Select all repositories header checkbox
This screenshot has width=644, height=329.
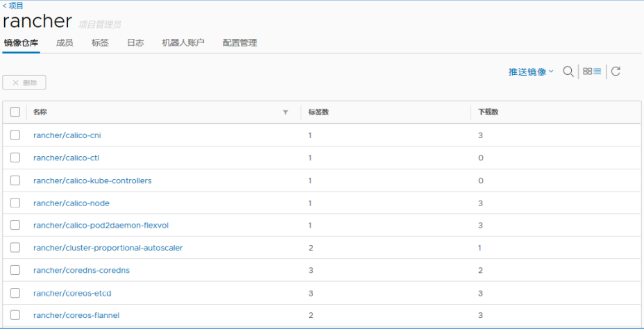point(15,112)
